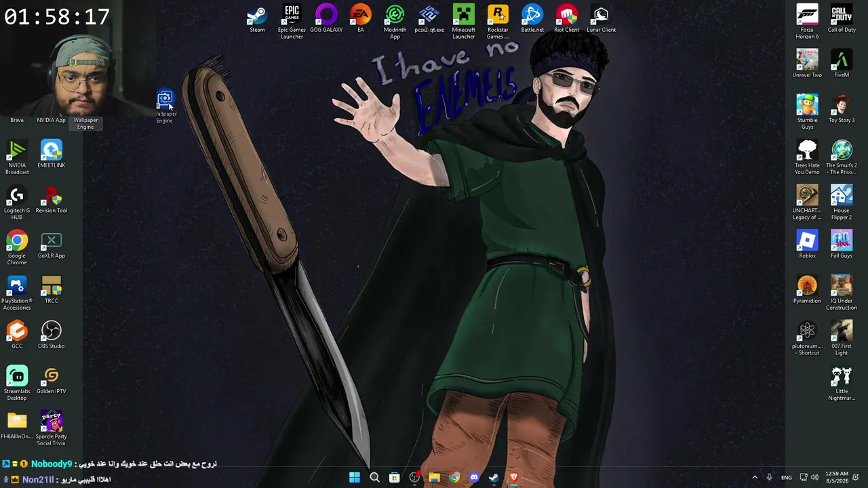Click the taskbar icon with red notification dot
Viewport: 868px width, 488px height.
pyautogui.click(x=414, y=478)
